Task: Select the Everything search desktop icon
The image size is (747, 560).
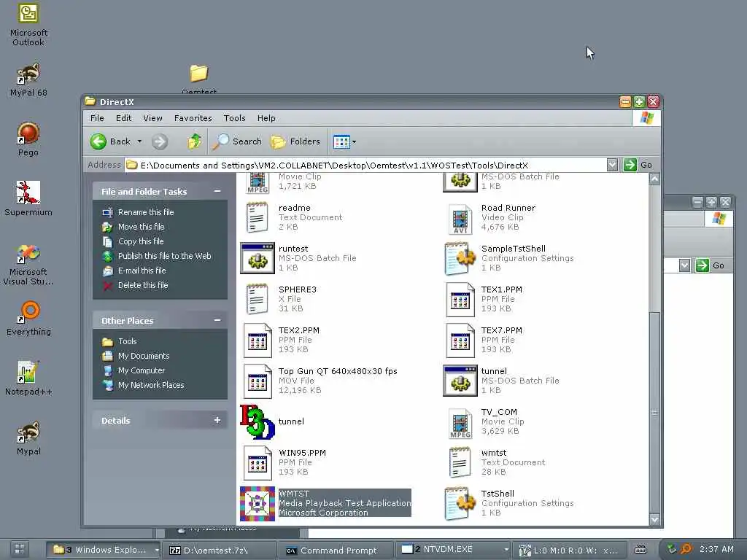Action: click(x=28, y=318)
